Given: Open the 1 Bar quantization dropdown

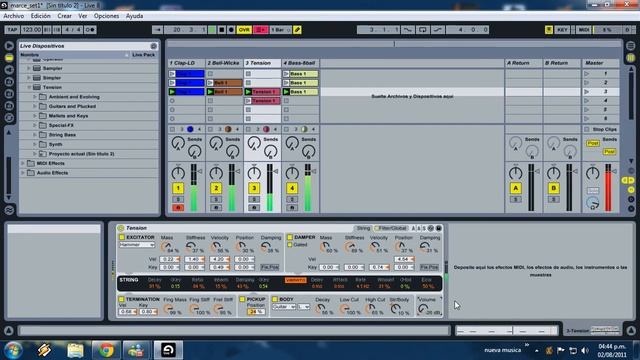Looking at the screenshot, I should point(280,30).
